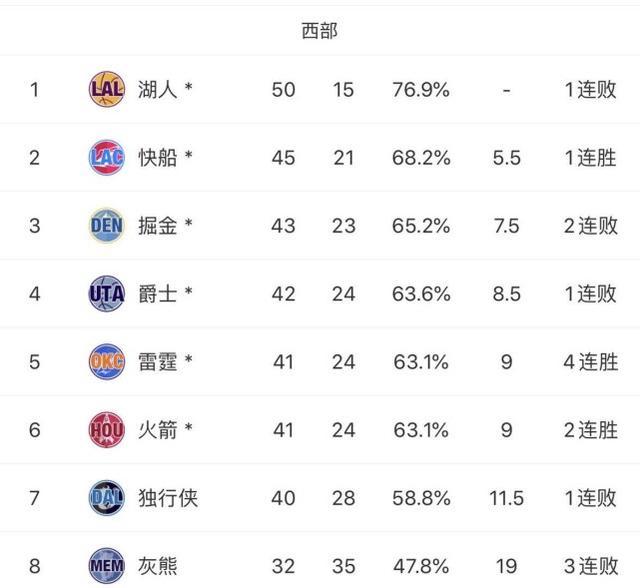Click the Thunder 4连胜 streak text
This screenshot has height=588, width=640.
click(590, 362)
